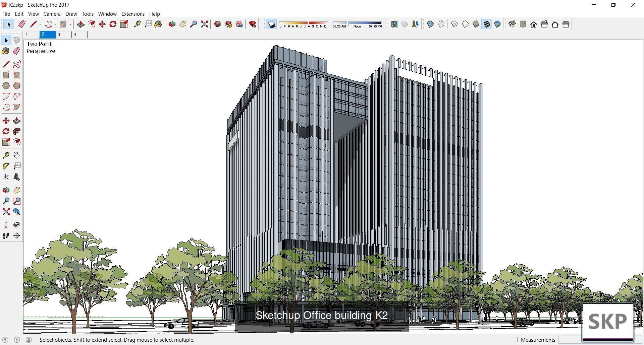The width and height of the screenshot is (644, 345).
Task: Expand the Arc tool dropdown arrow
Action: (55, 24)
